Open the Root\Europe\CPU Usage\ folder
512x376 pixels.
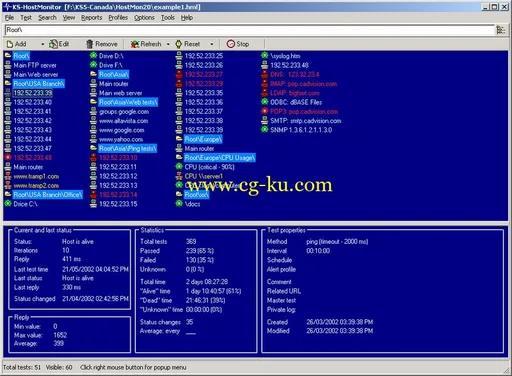pos(220,158)
